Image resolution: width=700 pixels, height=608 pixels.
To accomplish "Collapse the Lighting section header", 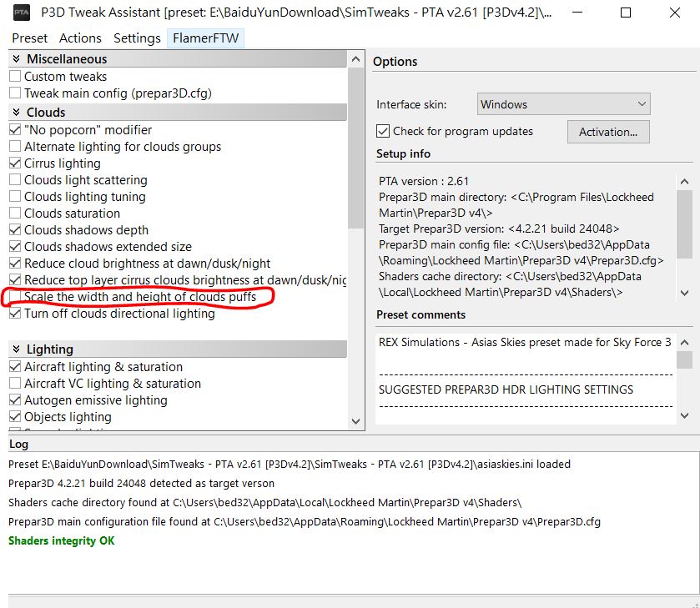I will click(x=16, y=349).
